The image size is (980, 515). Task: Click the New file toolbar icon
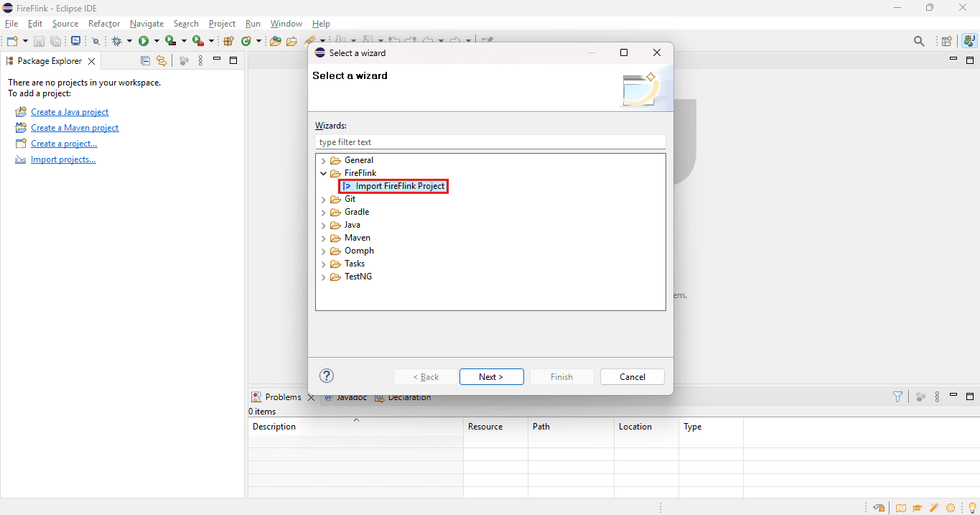[x=12, y=42]
